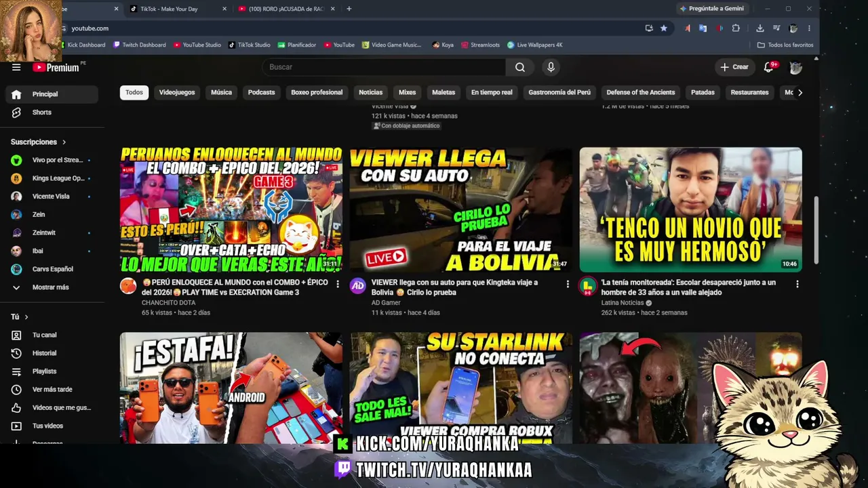The width and height of the screenshot is (868, 488).
Task: Show more category chips with arrow
Action: pos(800,93)
